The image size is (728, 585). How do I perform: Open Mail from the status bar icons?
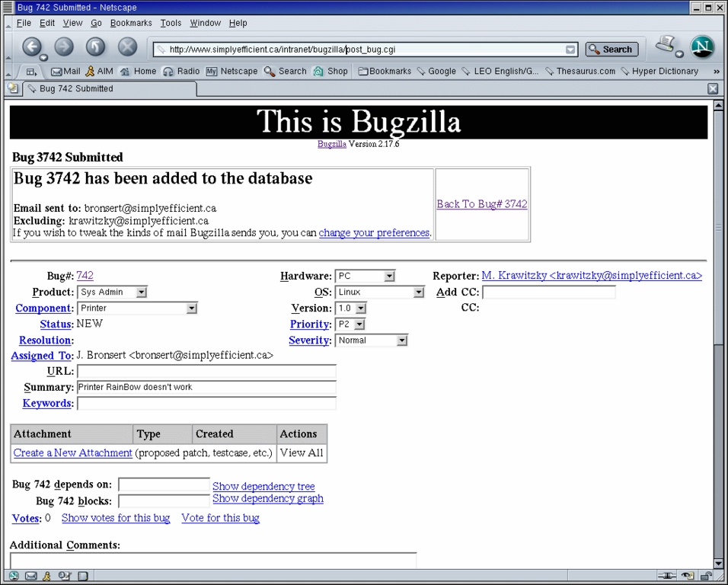click(30, 577)
